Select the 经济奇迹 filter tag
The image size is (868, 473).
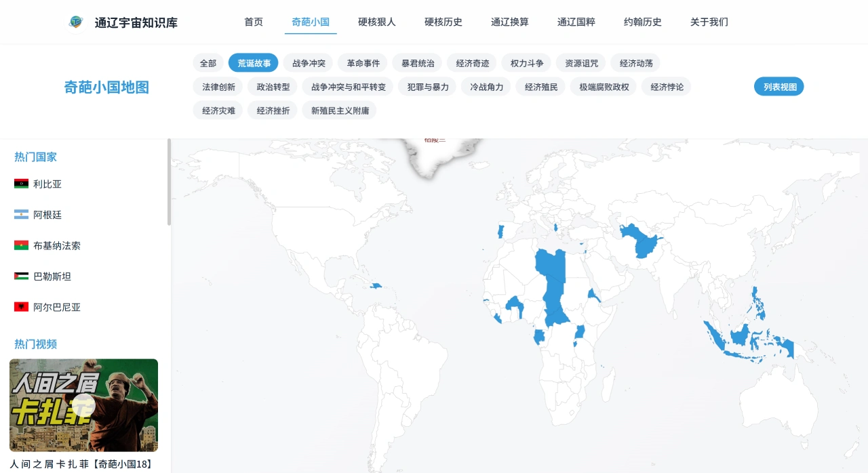tap(473, 63)
